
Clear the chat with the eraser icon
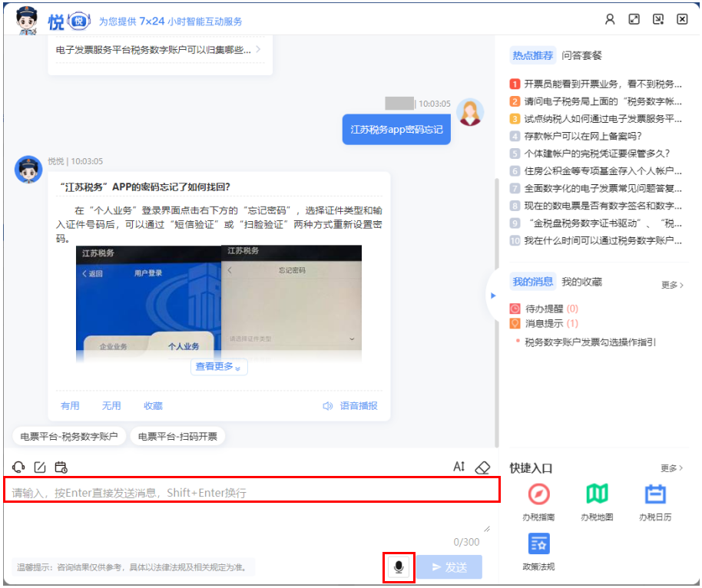point(482,466)
